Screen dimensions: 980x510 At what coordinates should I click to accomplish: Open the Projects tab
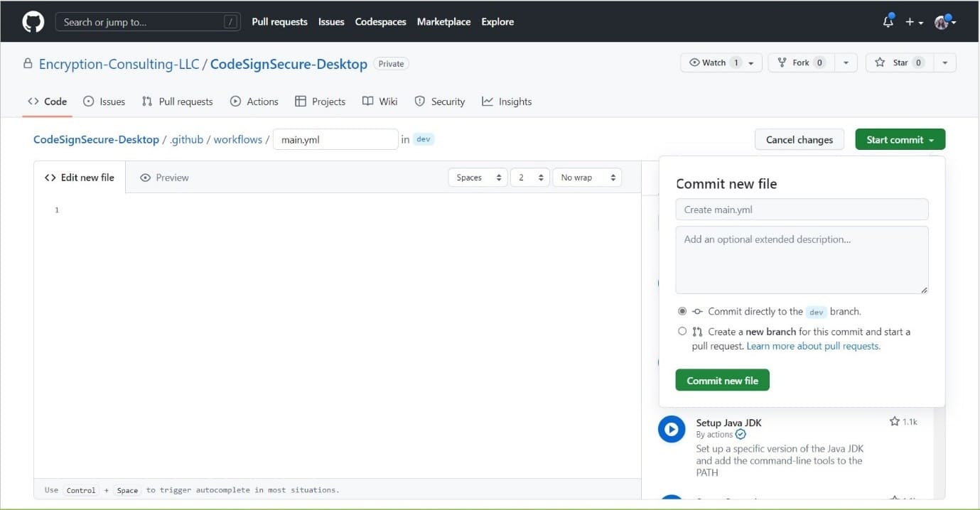coord(320,102)
